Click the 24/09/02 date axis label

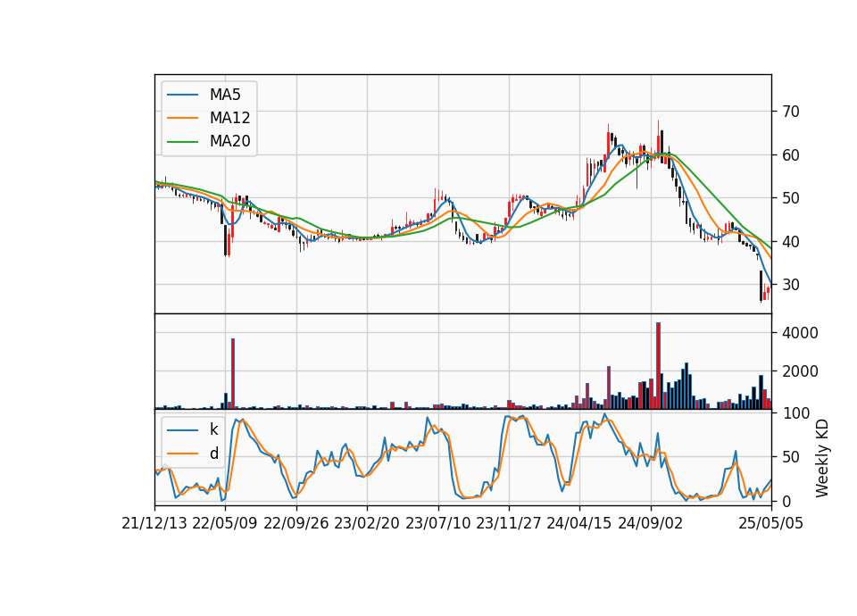(651, 524)
